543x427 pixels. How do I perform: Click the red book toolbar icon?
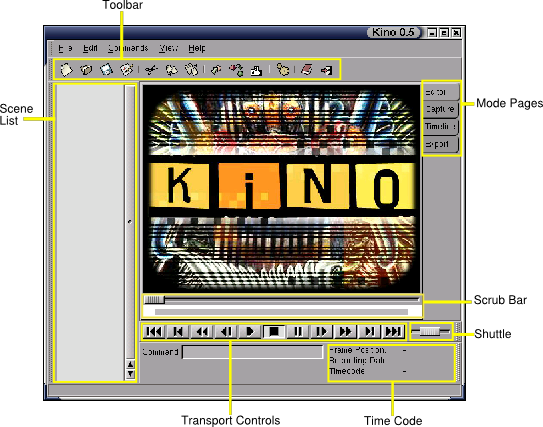click(x=307, y=70)
